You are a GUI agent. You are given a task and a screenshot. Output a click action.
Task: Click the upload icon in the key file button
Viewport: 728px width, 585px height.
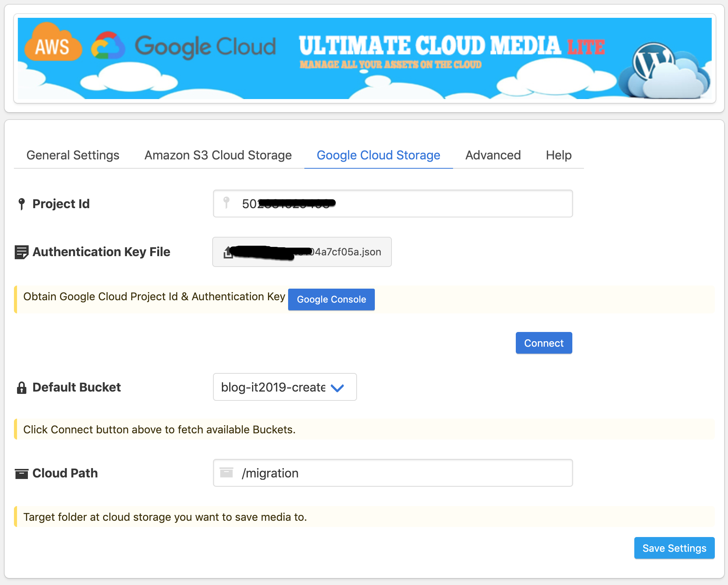tap(228, 252)
